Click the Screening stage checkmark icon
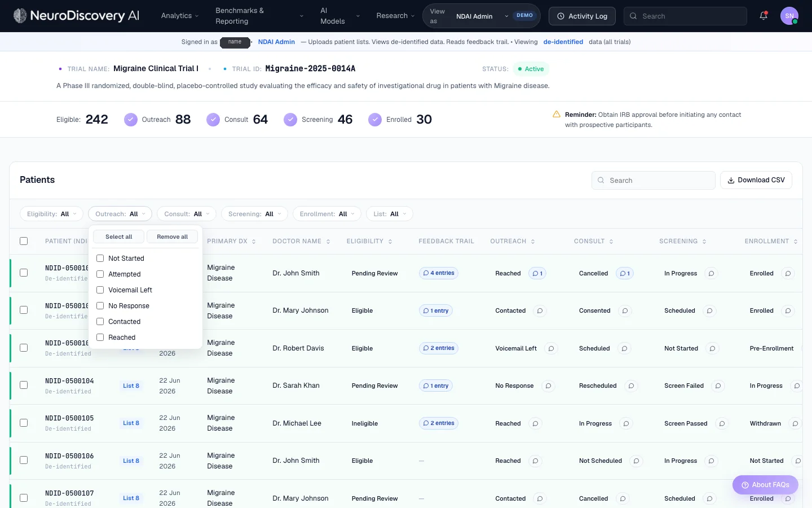This screenshot has height=508, width=812. [290, 120]
